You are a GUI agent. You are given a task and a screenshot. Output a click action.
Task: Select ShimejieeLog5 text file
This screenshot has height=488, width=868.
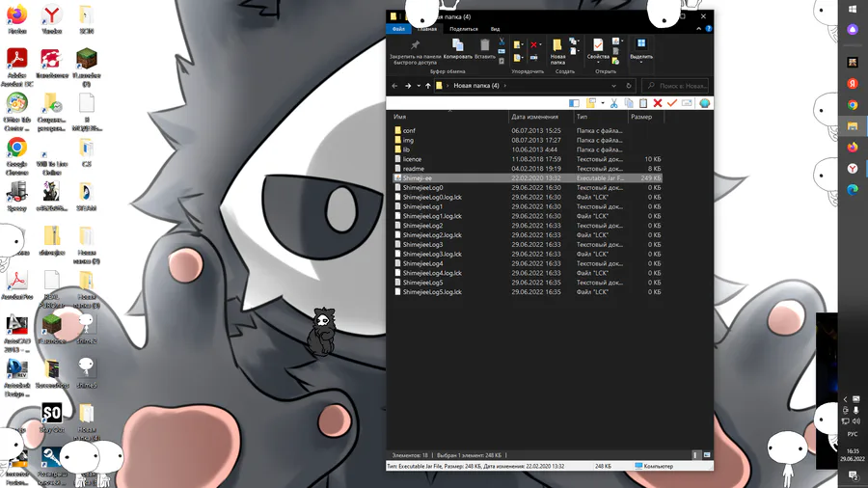point(422,283)
